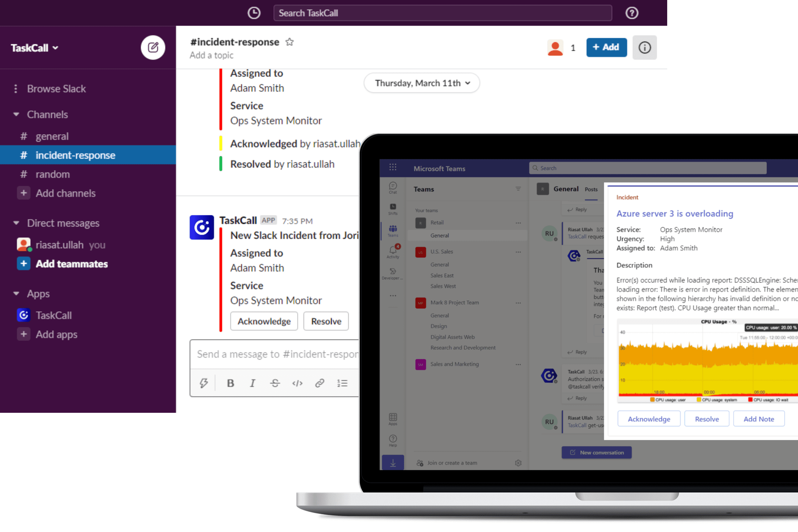Star the #incident-response channel
The width and height of the screenshot is (798, 532).
click(x=289, y=42)
